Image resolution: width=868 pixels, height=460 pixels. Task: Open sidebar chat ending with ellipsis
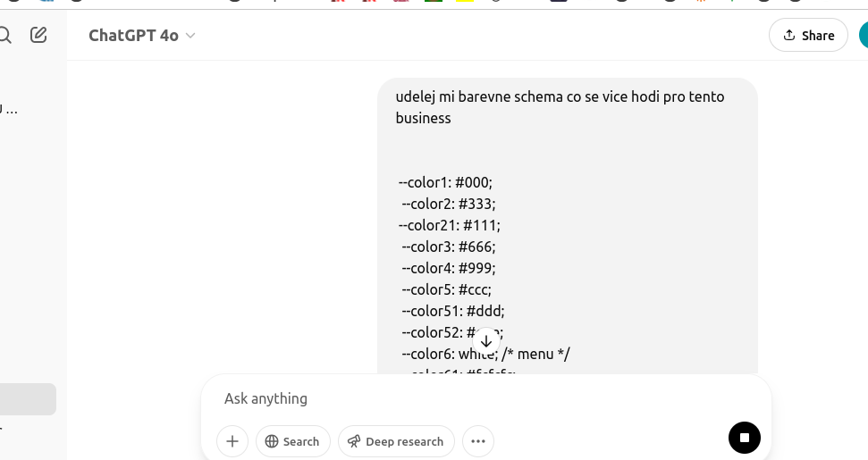click(9, 109)
